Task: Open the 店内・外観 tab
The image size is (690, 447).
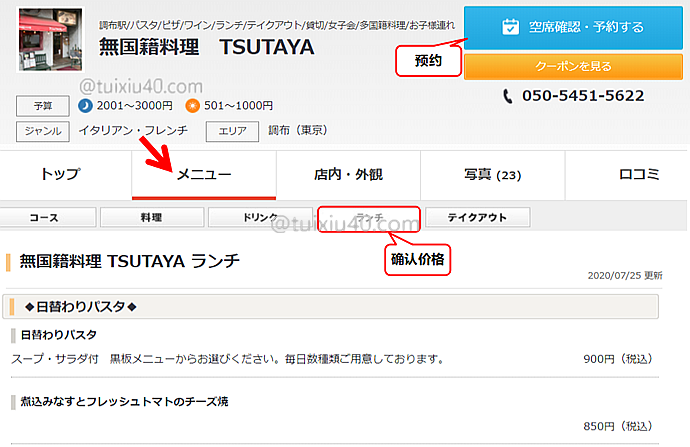Action: click(348, 175)
